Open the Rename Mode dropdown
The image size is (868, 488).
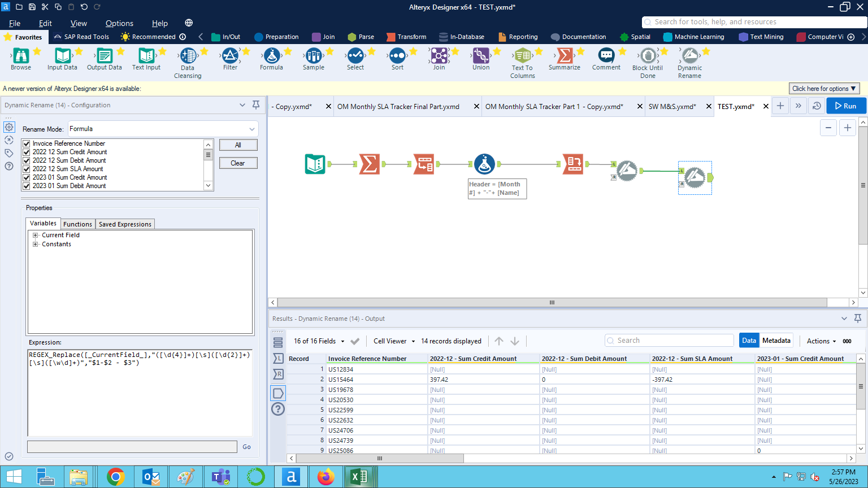tap(251, 128)
